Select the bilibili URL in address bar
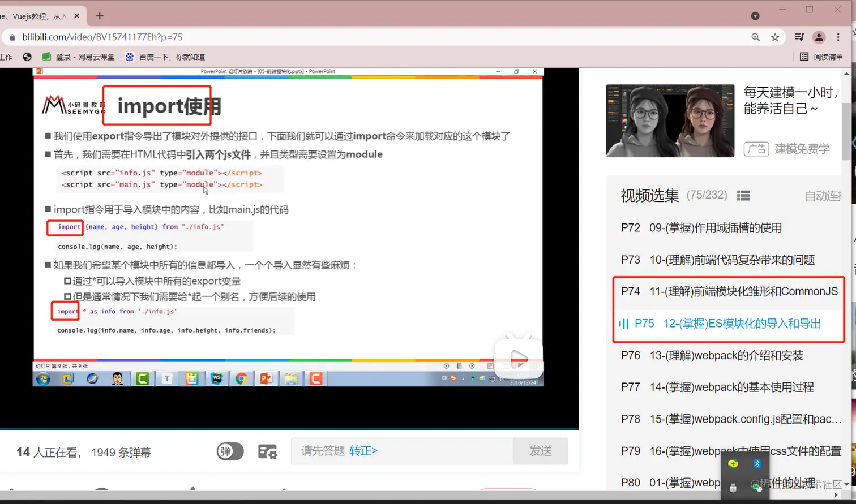Screen dimensions: 856x504 (x=102, y=37)
